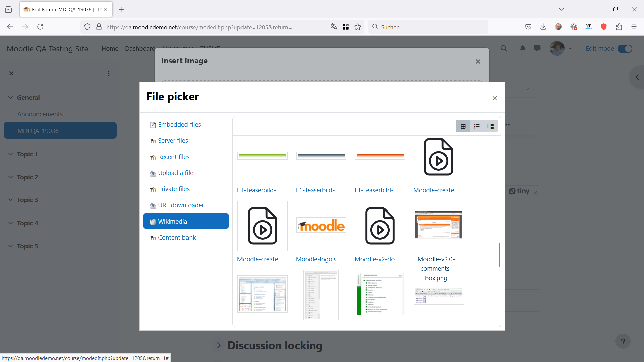644x362 pixels.
Task: Click site information lock icon
Action: [x=99, y=27]
